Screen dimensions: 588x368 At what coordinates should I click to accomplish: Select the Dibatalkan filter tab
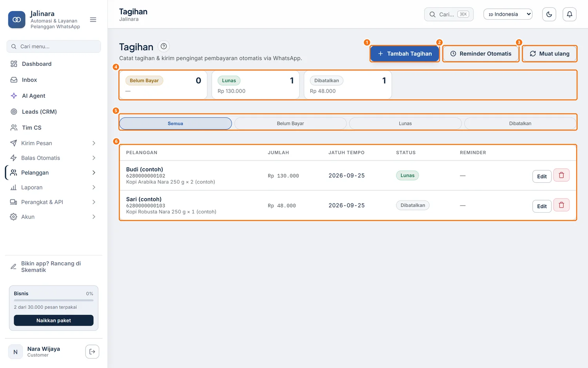(520, 124)
